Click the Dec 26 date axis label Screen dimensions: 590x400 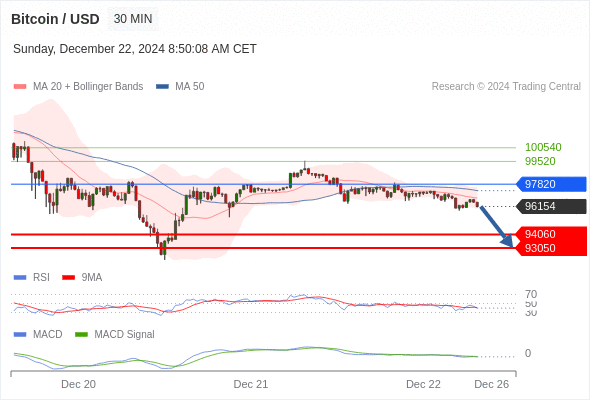[491, 384]
